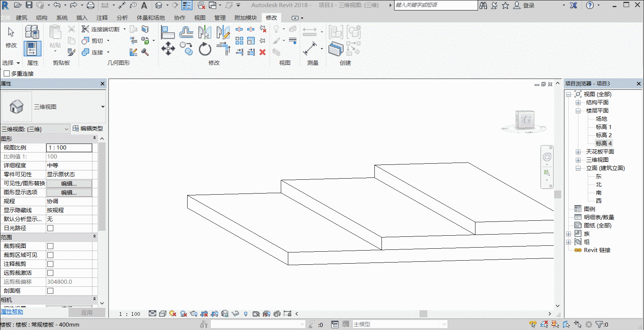Click the Align tool icon
This screenshot has width=644, height=330.
tap(168, 32)
